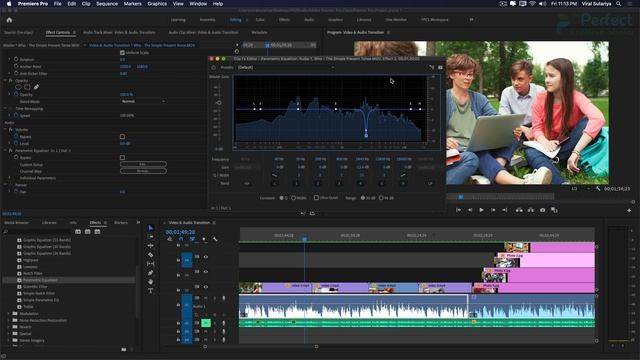
Task: Select the Pen tool in tools panel
Action: coord(150,273)
